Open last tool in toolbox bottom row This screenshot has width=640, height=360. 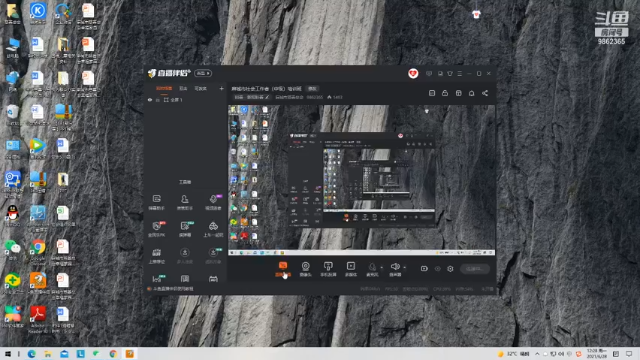pyautogui.click(x=213, y=279)
